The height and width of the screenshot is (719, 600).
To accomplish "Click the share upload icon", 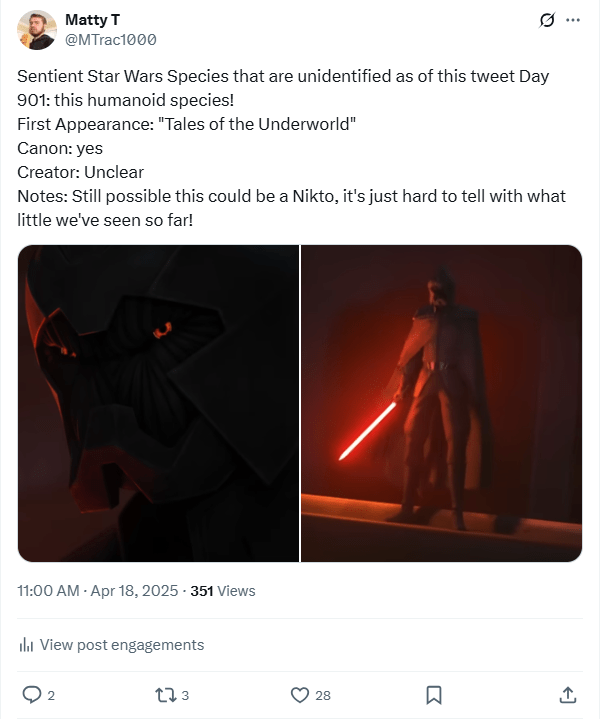I will tap(567, 694).
